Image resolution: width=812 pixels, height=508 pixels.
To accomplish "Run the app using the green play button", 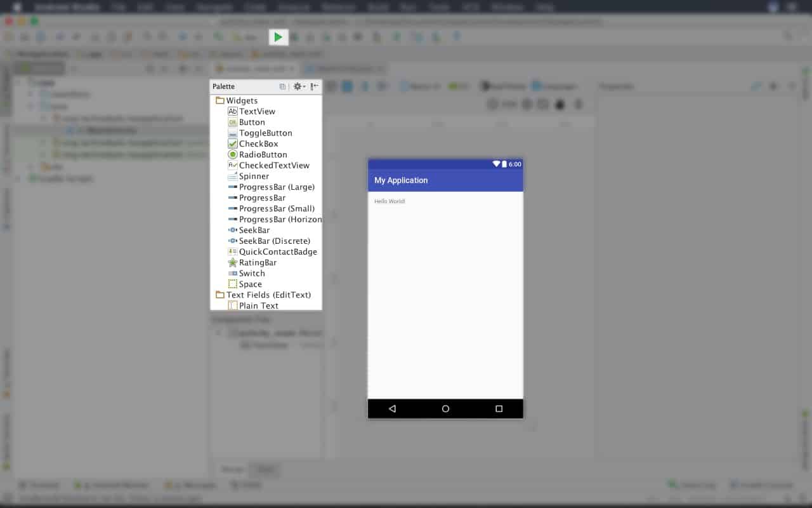I will 278,37.
